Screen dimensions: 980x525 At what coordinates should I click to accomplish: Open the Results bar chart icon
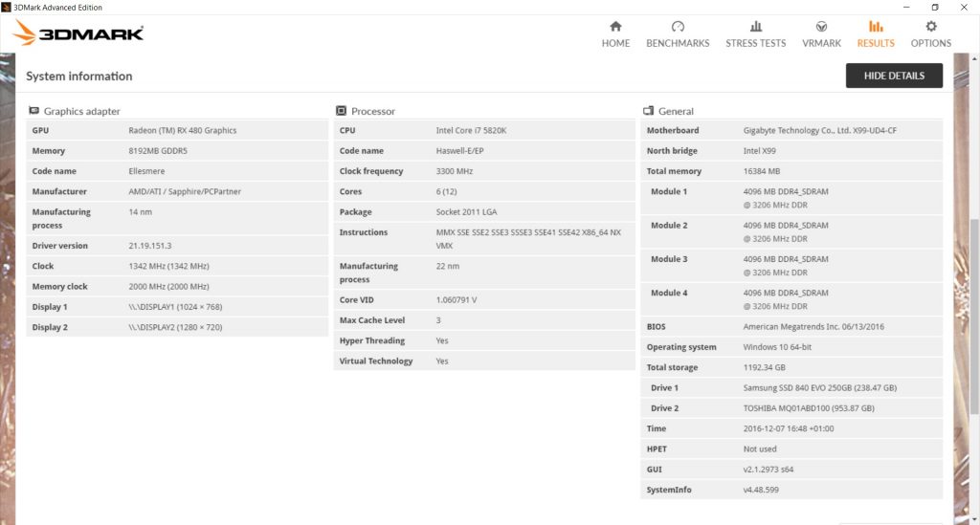[876, 26]
